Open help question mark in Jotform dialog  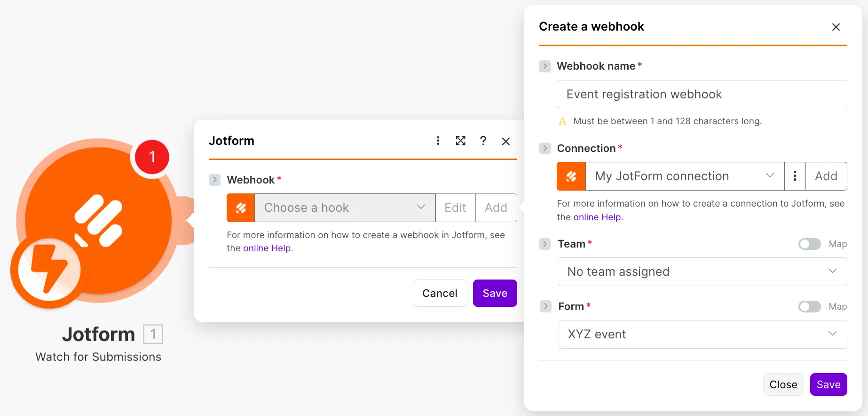[x=483, y=141]
